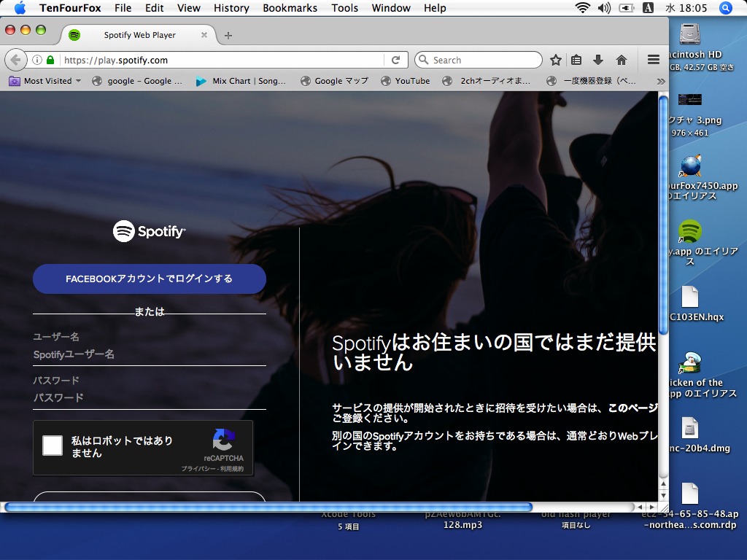The width and height of the screenshot is (747, 560).
Task: Click the URL address bar
Action: pos(223,60)
